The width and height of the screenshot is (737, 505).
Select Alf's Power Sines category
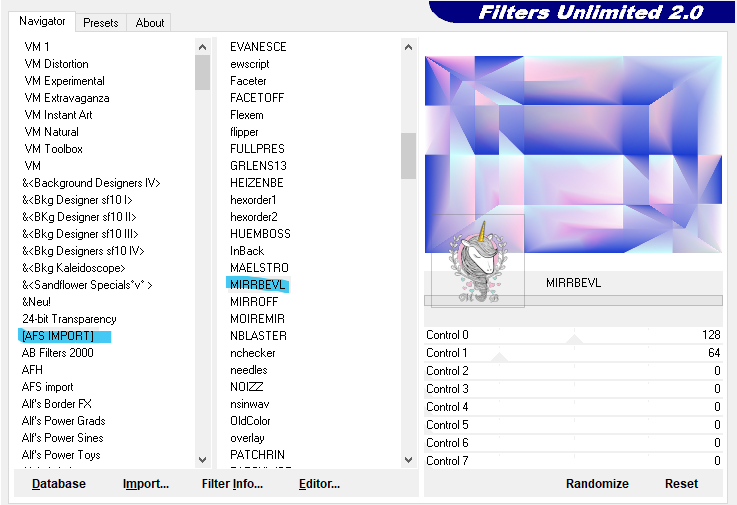click(x=63, y=438)
